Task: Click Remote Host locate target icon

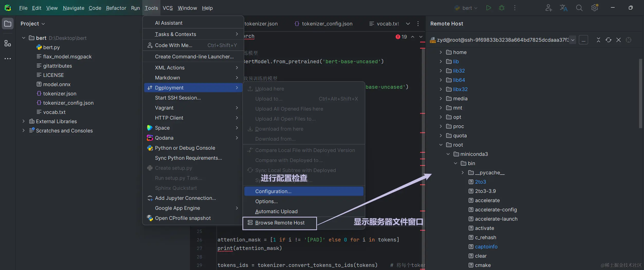Action: pyautogui.click(x=629, y=40)
